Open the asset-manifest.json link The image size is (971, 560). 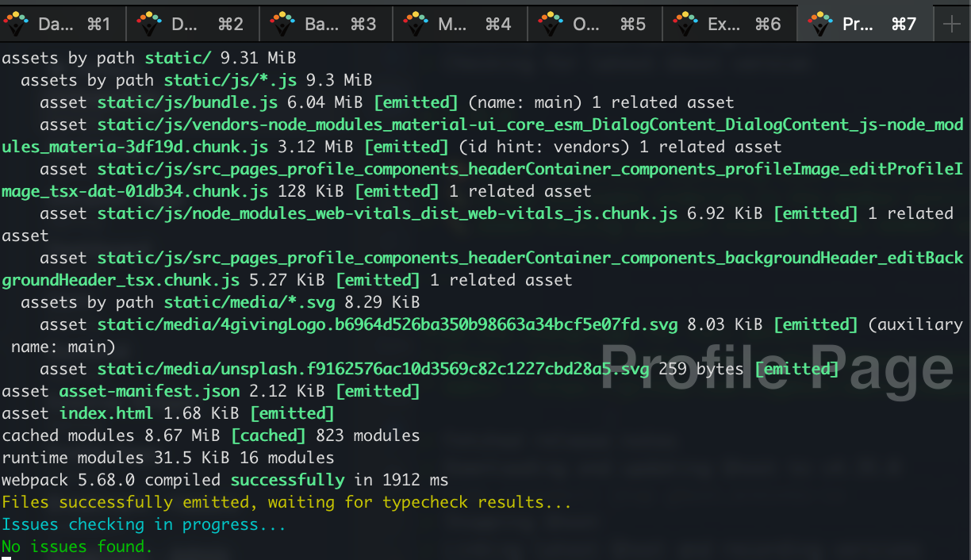tap(151, 390)
